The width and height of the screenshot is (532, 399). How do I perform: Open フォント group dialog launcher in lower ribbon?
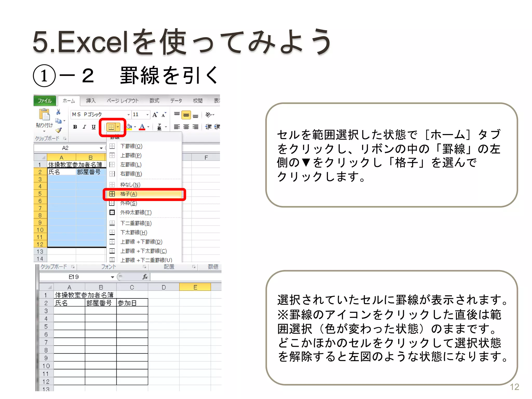(x=144, y=267)
